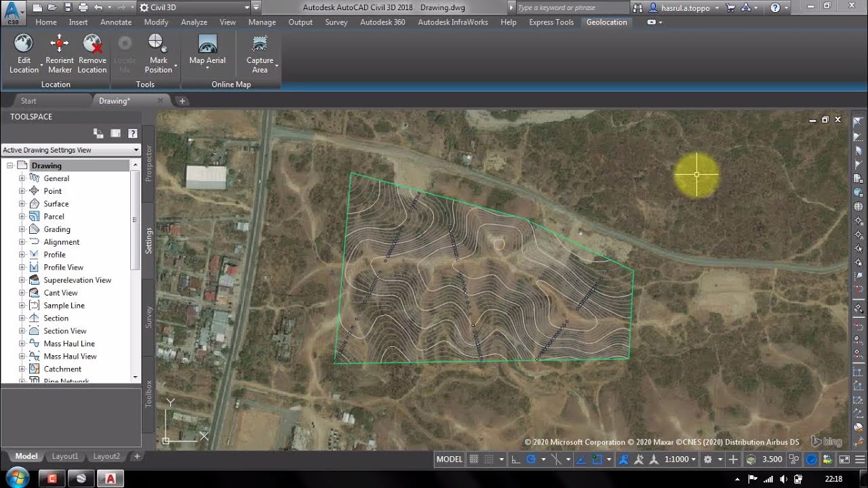Click the Clean Screen icon in status bar
This screenshot has height=488, width=868.
[x=844, y=459]
